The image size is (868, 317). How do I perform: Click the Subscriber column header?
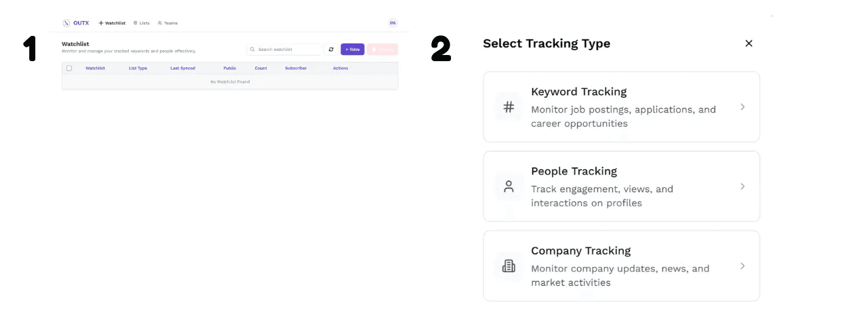tap(296, 68)
